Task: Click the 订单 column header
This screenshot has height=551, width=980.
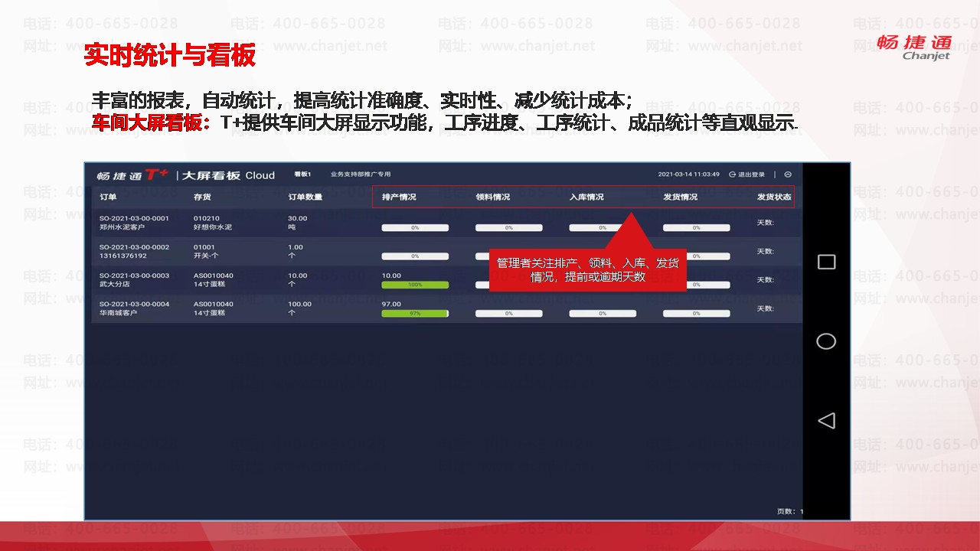Action: point(108,197)
